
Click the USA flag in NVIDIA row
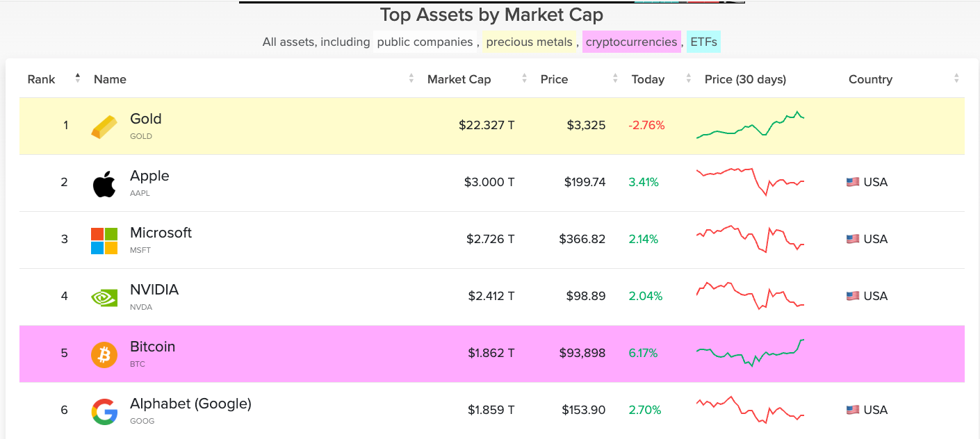853,296
